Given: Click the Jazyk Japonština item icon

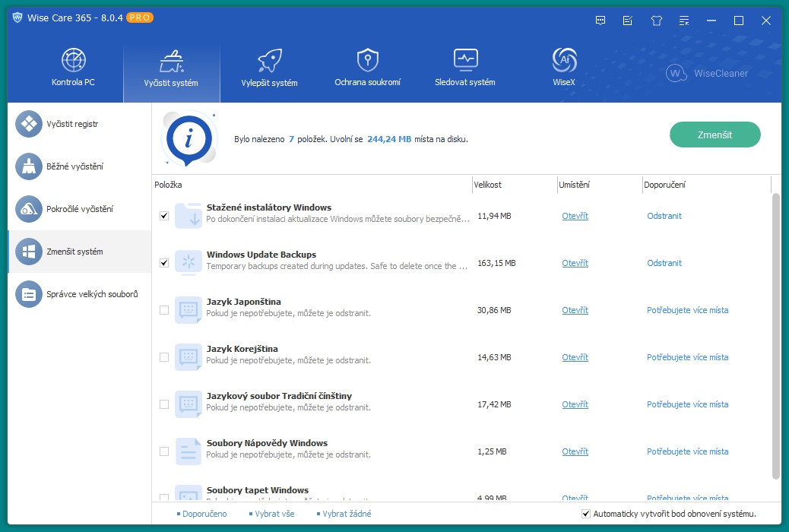Looking at the screenshot, I should click(x=189, y=310).
